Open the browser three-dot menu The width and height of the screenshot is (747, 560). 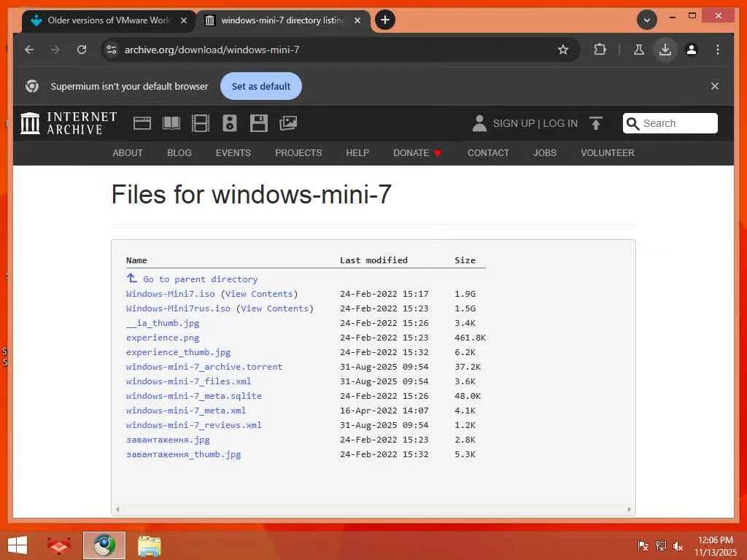718,50
